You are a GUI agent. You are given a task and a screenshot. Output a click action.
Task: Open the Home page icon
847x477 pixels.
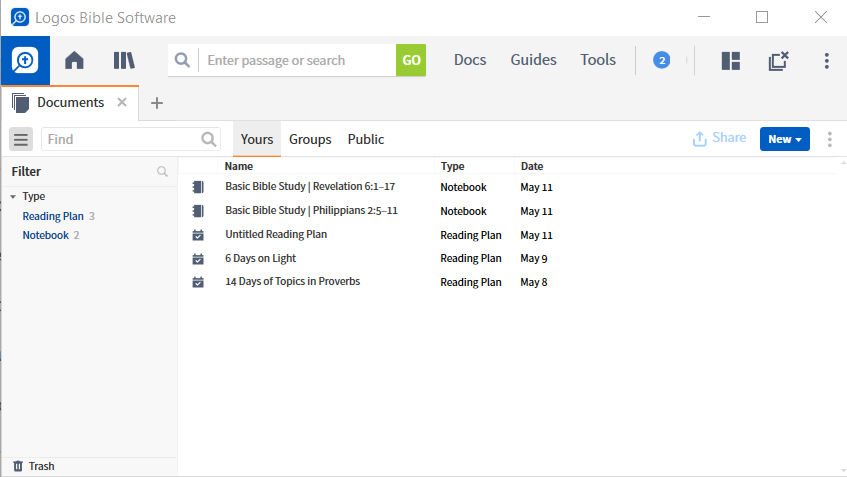coord(74,60)
